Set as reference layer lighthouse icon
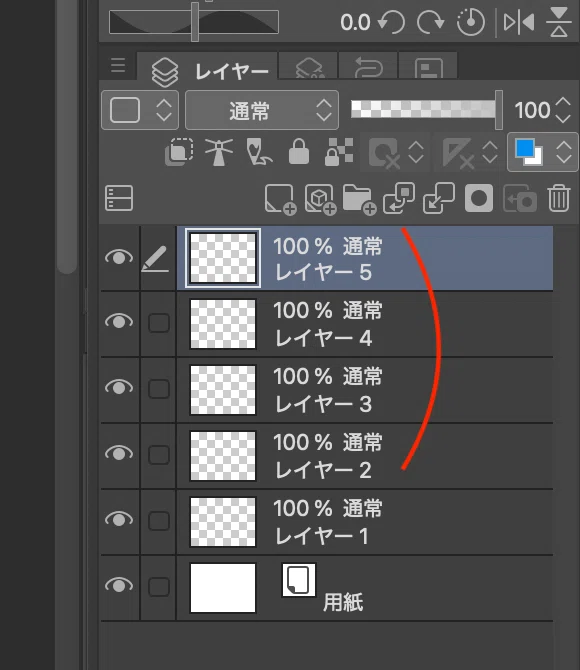 (x=219, y=152)
